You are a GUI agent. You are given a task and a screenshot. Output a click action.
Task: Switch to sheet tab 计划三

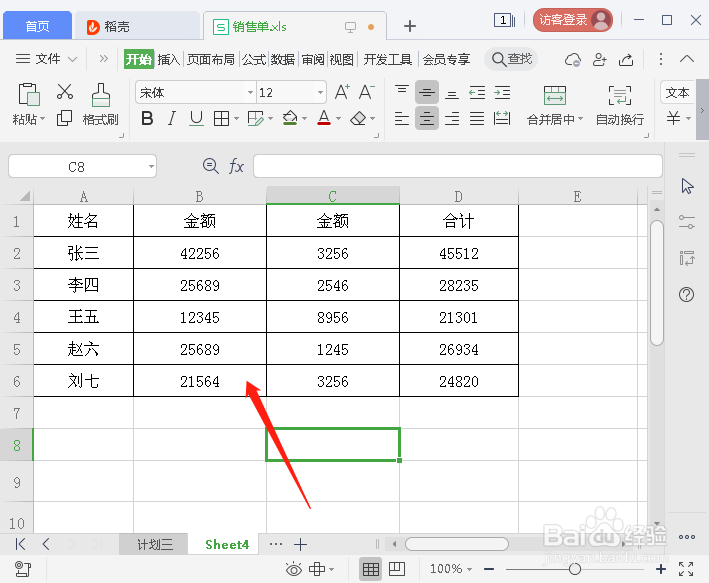pyautogui.click(x=154, y=545)
